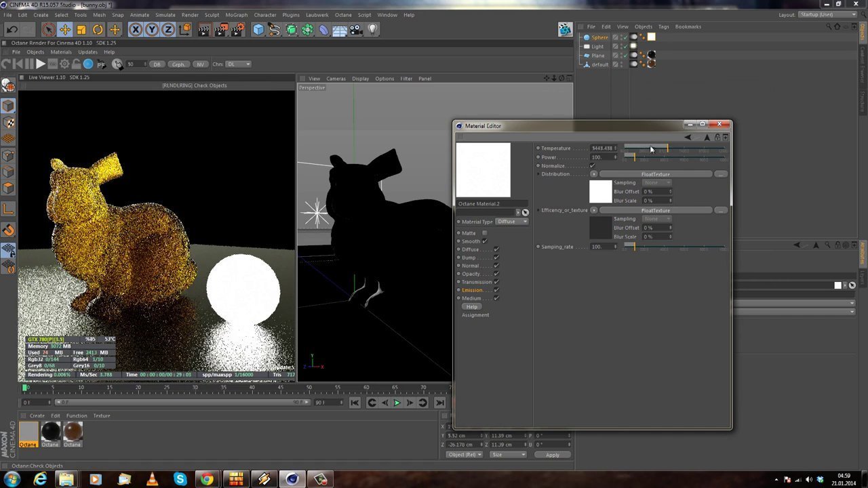Disable the Diffuse channel checkbox
This screenshot has height=488, width=868.
[496, 249]
